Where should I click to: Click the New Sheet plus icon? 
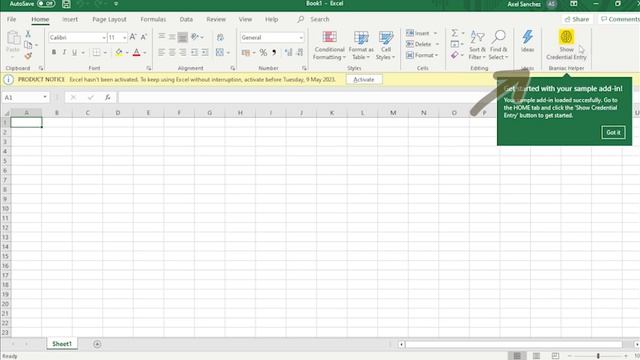[97, 344]
